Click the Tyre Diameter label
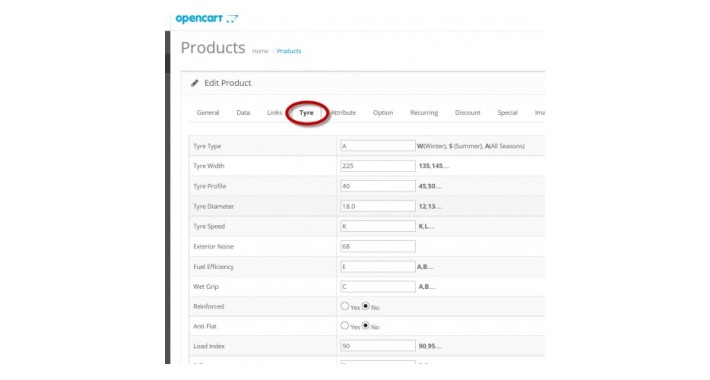Image resolution: width=710 pixels, height=380 pixels. tap(214, 207)
